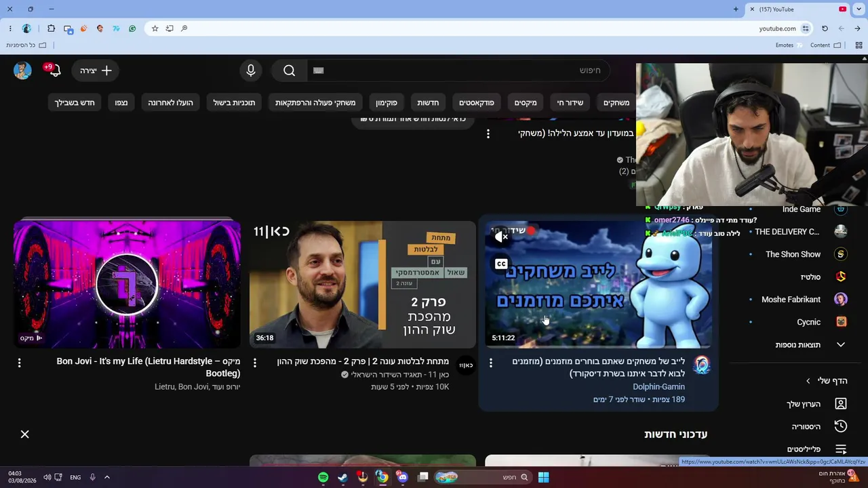Click the Windows Start button
Image resolution: width=868 pixels, height=488 pixels.
(x=543, y=477)
